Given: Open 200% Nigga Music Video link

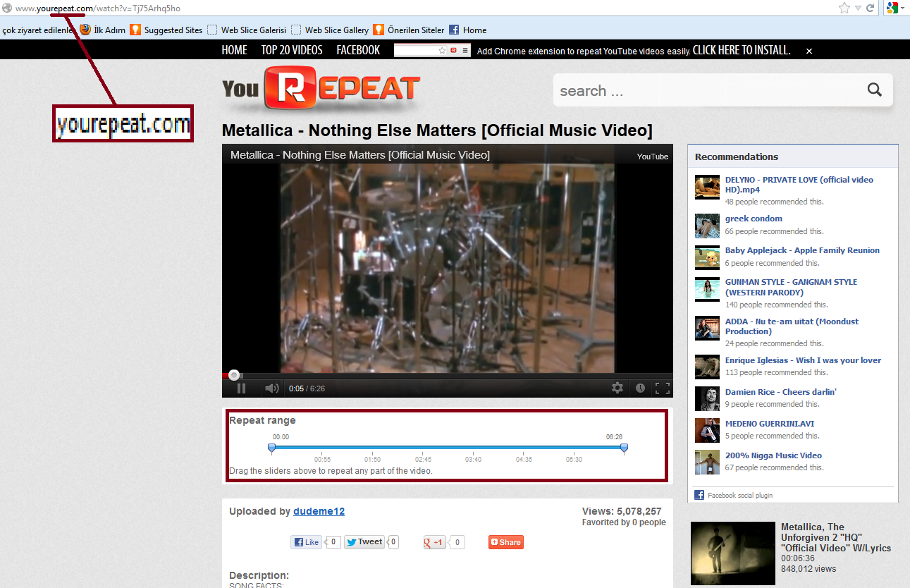Looking at the screenshot, I should pyautogui.click(x=773, y=455).
